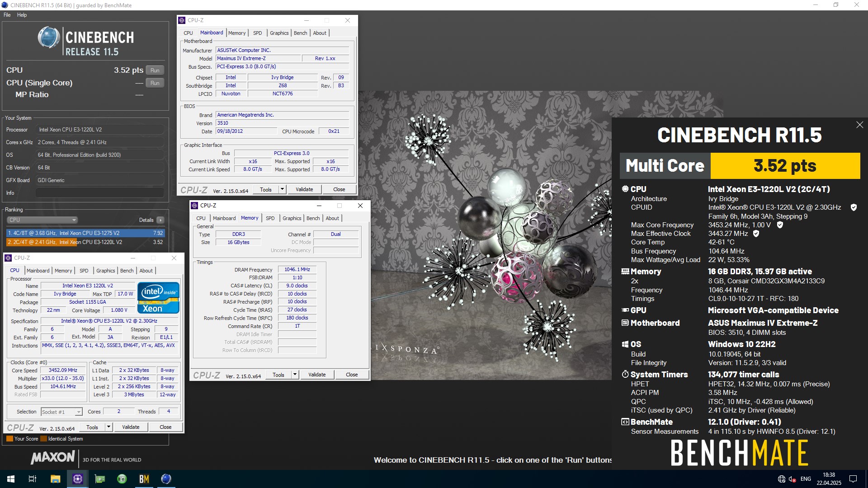Viewport: 868px width, 488px height.
Task: Click the Cinebench globe logo icon
Action: pos(49,38)
